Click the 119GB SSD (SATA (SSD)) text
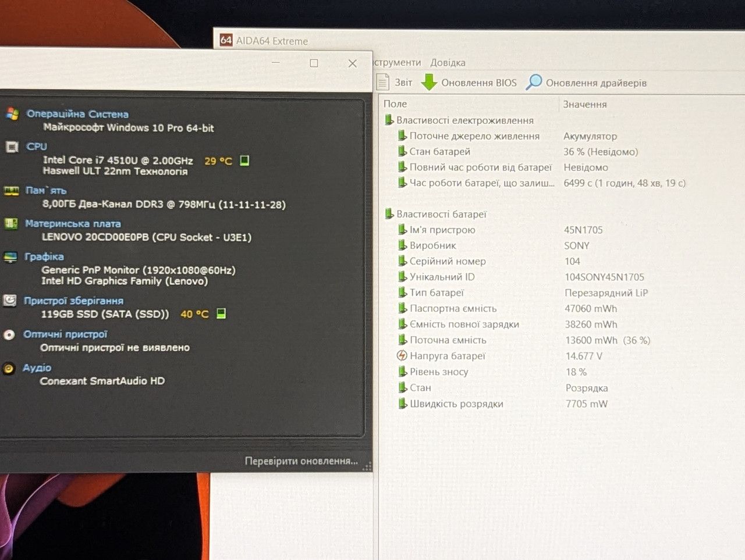The width and height of the screenshot is (745, 560). tap(105, 314)
